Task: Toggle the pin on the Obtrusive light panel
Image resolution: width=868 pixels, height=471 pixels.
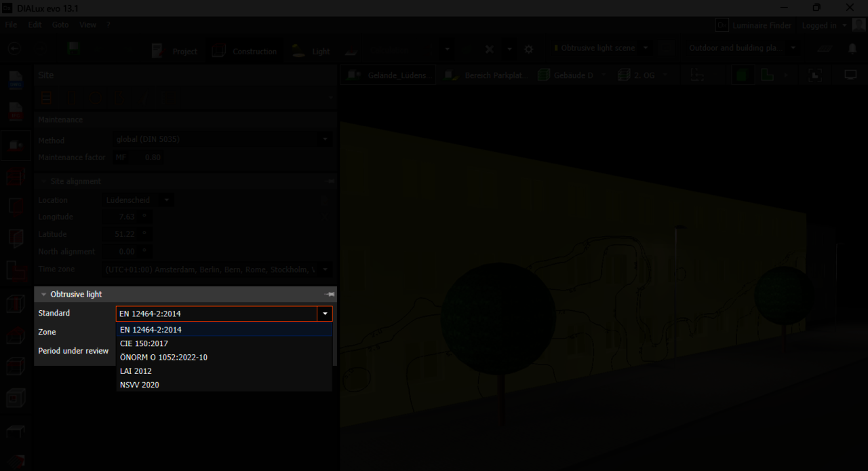Action: (330, 295)
